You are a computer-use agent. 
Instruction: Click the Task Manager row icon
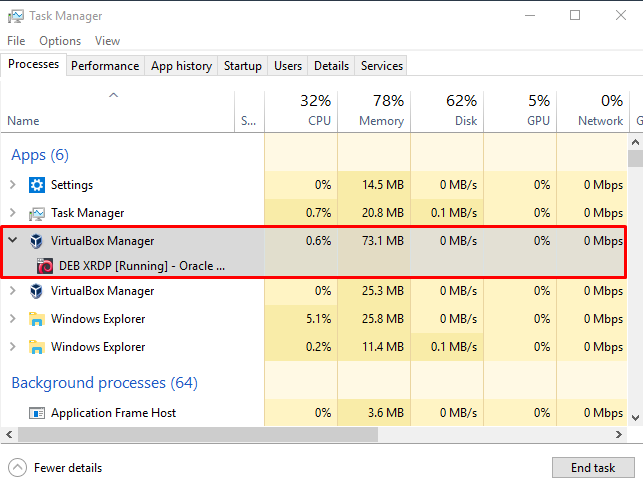(36, 213)
